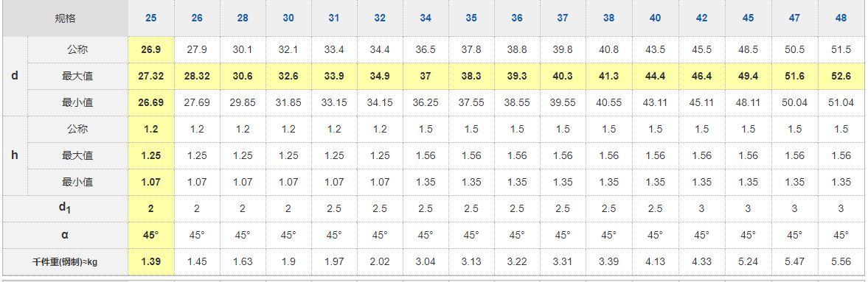Image resolution: width=868 pixels, height=282 pixels.
Task: Select size 25 column header
Action: (x=151, y=18)
